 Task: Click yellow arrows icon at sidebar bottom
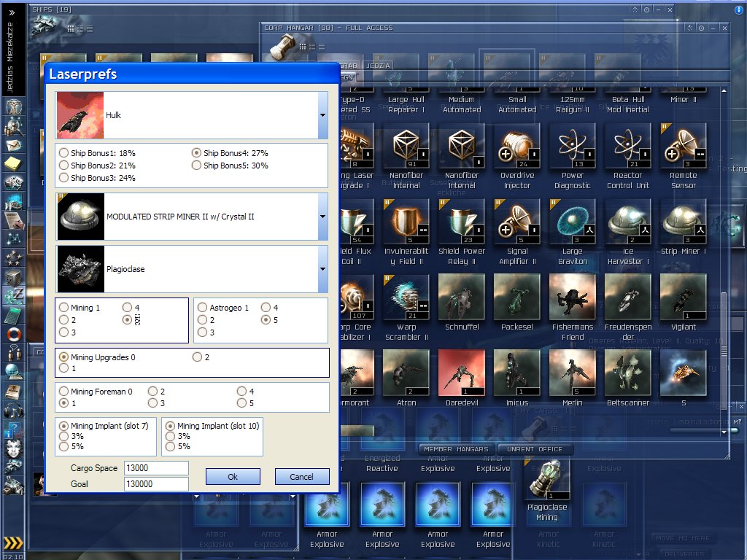pos(13,542)
